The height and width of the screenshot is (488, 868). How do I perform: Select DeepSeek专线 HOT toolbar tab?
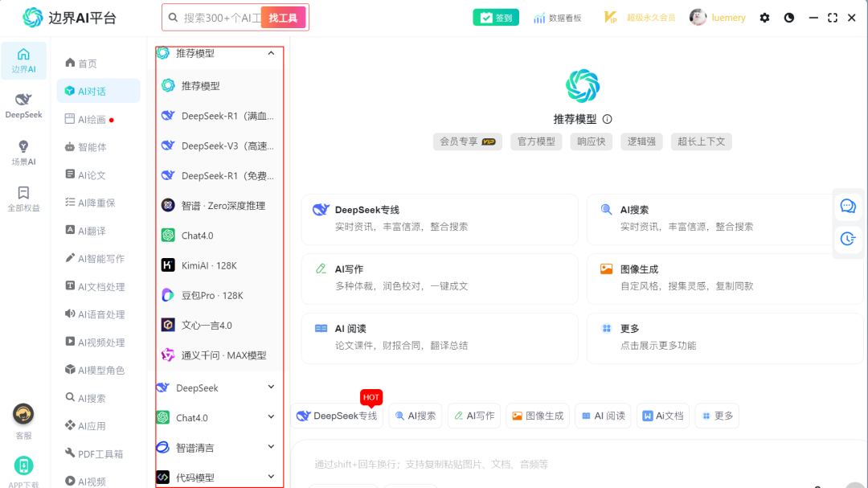[x=337, y=416]
